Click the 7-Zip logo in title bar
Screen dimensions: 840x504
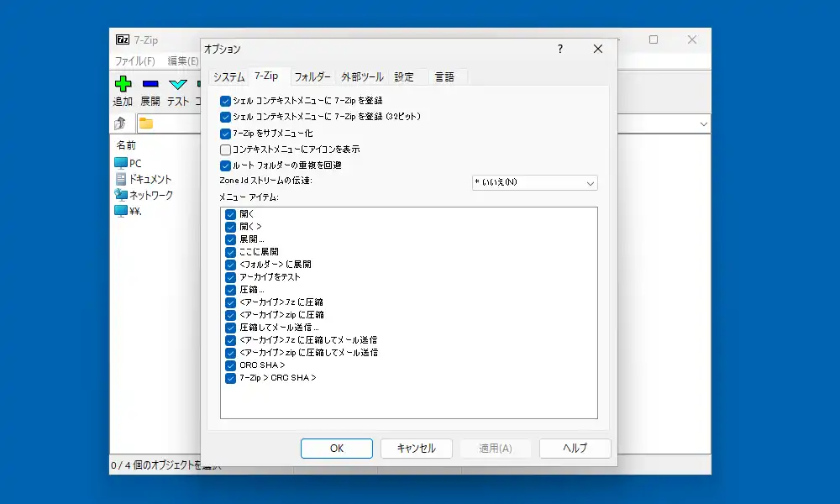[x=123, y=39]
